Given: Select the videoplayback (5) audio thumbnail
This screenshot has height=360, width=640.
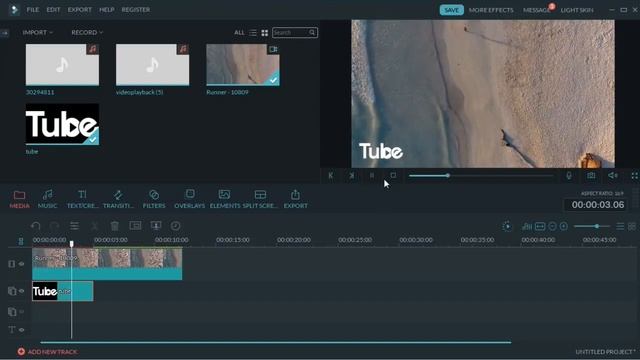Looking at the screenshot, I should coord(152,65).
